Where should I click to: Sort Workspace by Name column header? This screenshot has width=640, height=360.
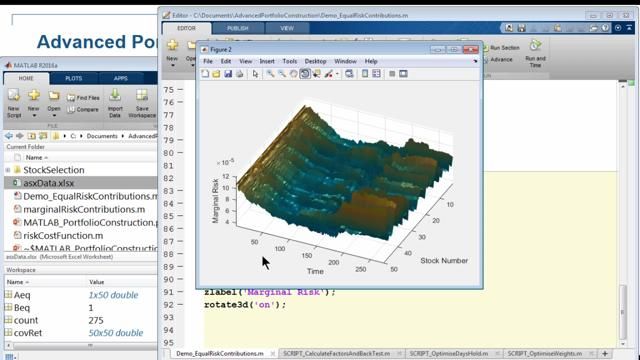pyautogui.click(x=17, y=282)
